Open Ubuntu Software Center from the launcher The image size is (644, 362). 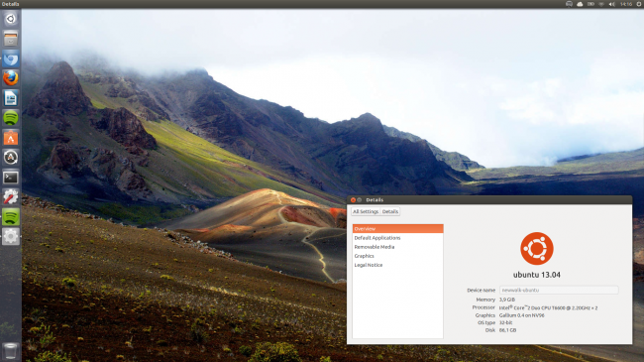coord(11,138)
